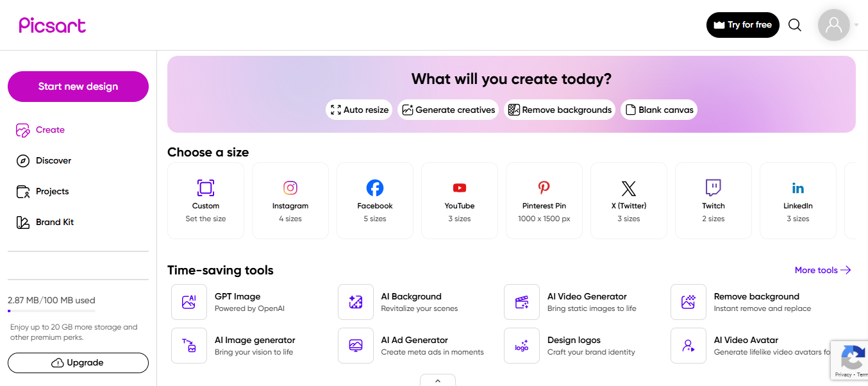Open Projects in the sidebar
Viewport: 868px width, 386px height.
pyautogui.click(x=52, y=191)
